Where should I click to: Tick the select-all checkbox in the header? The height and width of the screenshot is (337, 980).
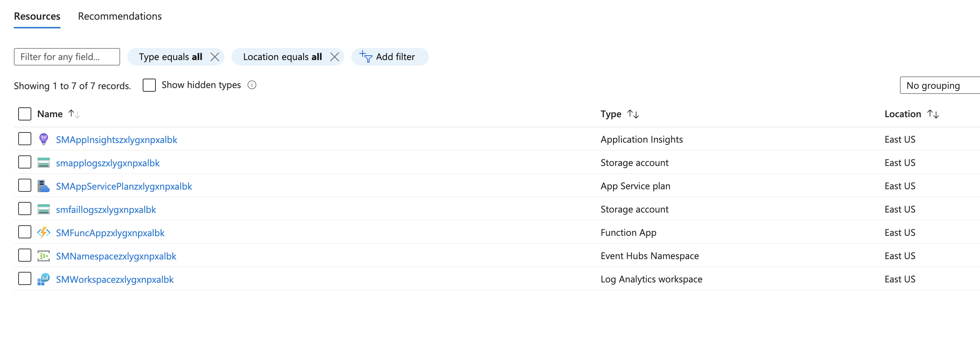(x=25, y=114)
